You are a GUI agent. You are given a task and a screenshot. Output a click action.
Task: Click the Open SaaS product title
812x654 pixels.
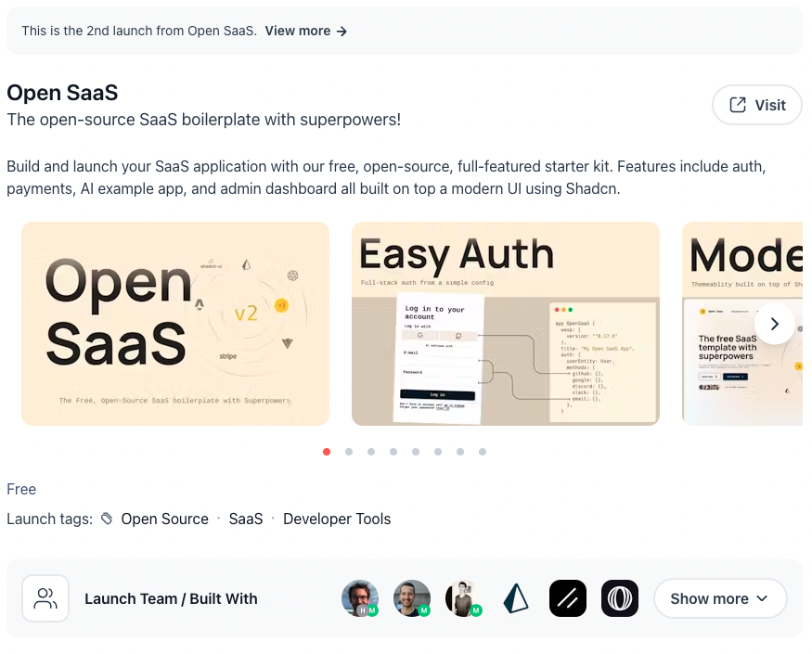point(62,93)
